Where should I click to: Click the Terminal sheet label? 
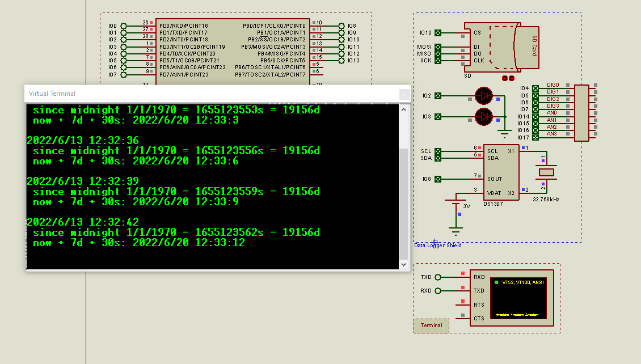point(431,325)
